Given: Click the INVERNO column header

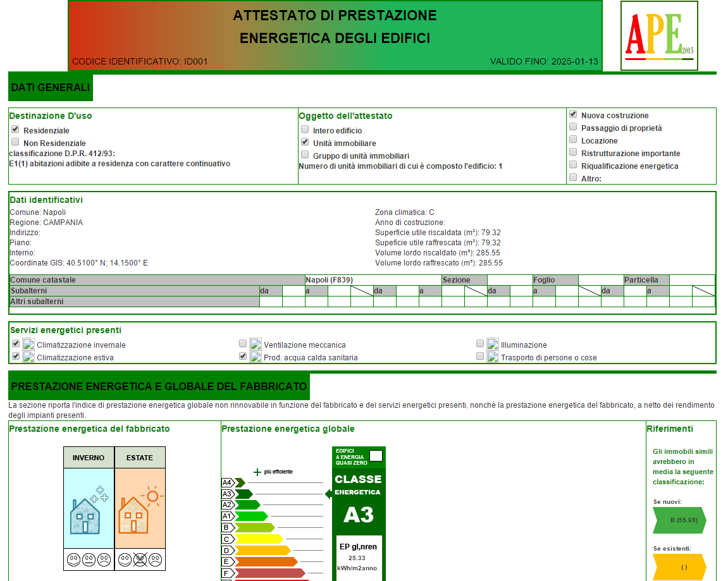Looking at the screenshot, I should [x=89, y=458].
